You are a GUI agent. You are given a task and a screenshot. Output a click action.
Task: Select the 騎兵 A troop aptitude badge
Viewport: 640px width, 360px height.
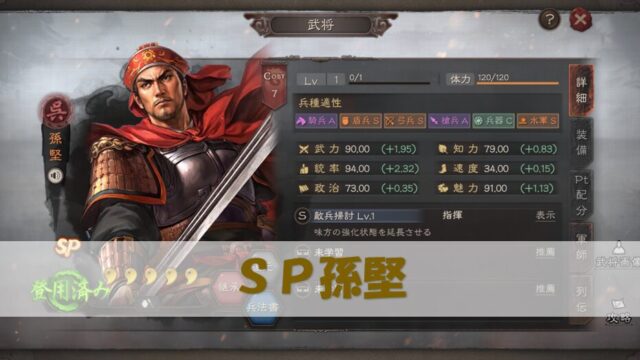point(316,121)
